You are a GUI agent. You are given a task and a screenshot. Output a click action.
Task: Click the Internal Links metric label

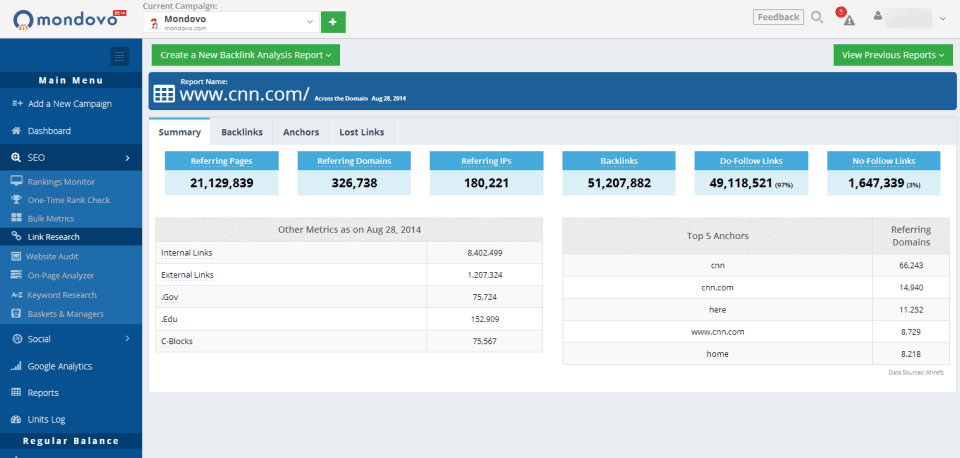click(x=187, y=252)
